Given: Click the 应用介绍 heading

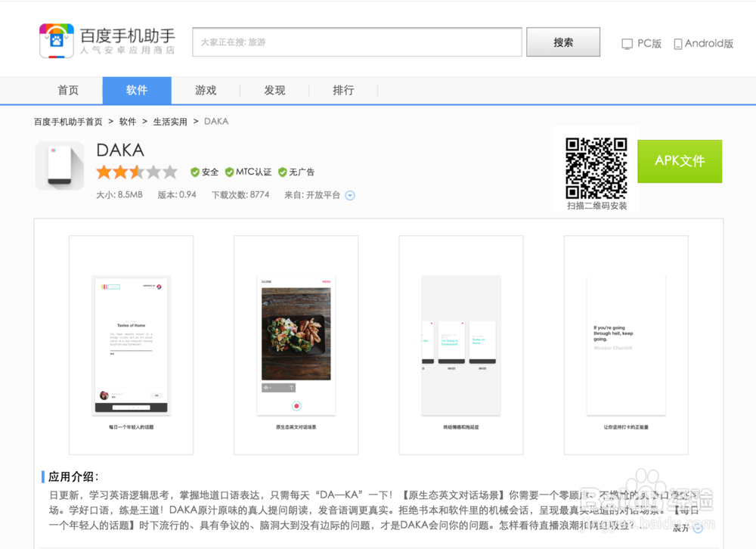Looking at the screenshot, I should pyautogui.click(x=73, y=476).
